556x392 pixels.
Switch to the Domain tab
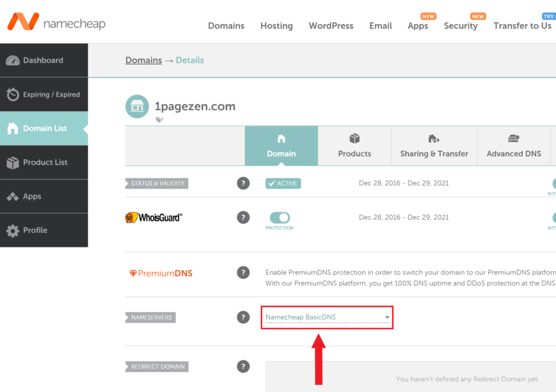pyautogui.click(x=281, y=146)
